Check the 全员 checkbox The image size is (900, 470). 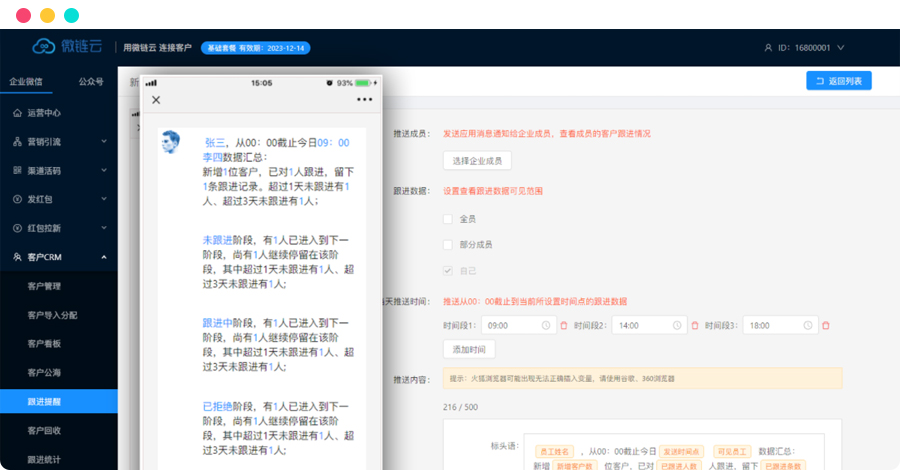click(448, 218)
